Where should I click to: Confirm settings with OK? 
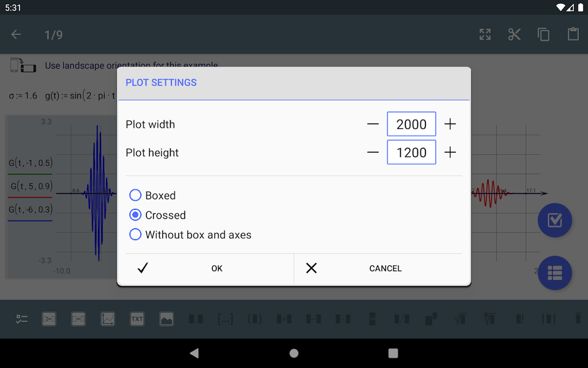pos(205,268)
